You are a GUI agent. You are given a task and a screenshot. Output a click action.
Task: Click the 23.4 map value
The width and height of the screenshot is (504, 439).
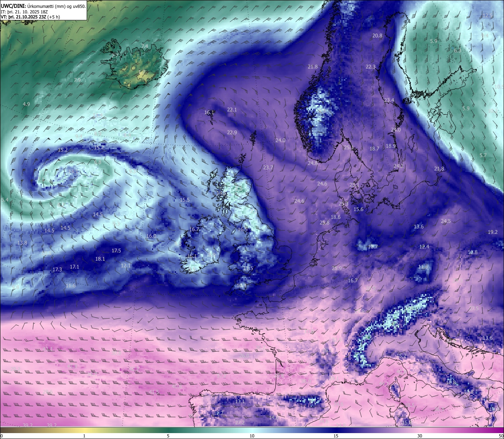pos(389,100)
